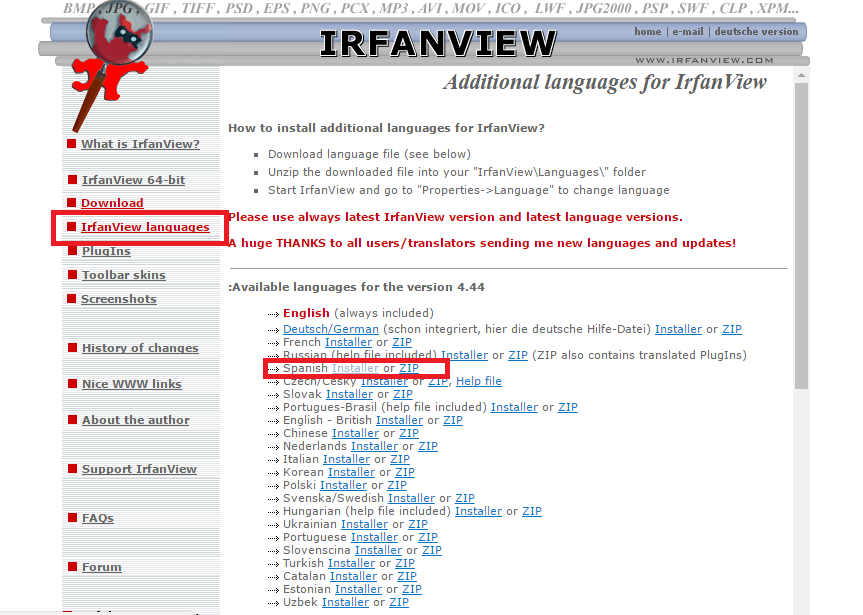
Task: Download the Svenska/Swedish ZIP
Action: pos(465,498)
